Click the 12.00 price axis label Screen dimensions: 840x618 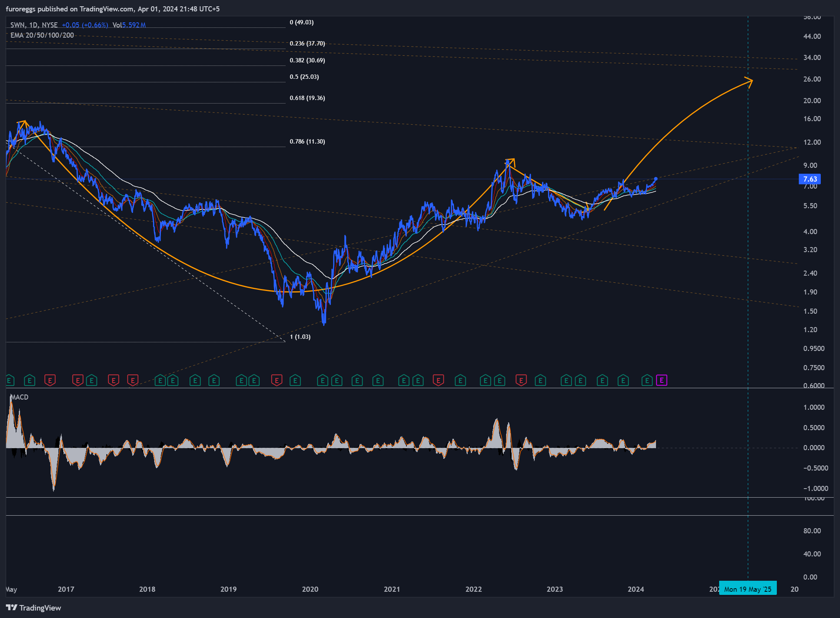click(812, 142)
